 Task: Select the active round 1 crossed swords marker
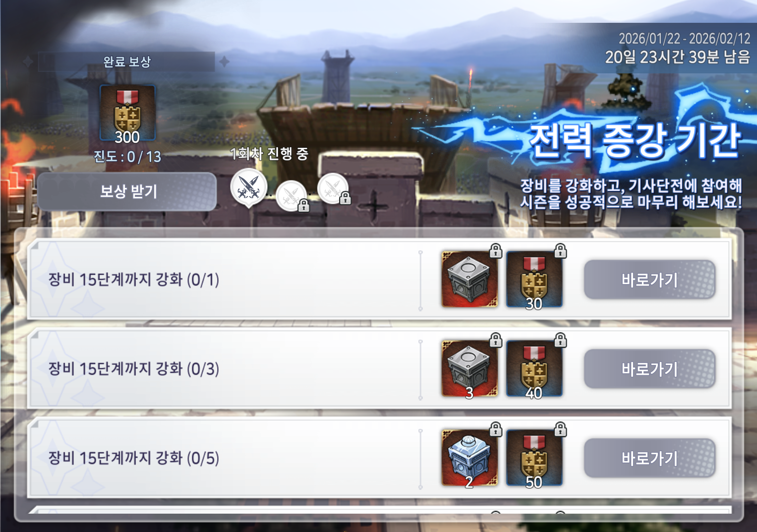click(x=248, y=187)
